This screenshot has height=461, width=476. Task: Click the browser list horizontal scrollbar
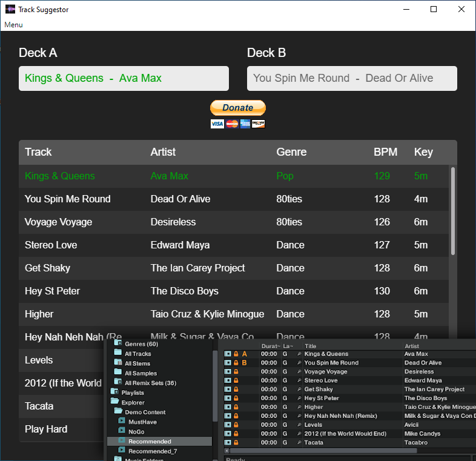coord(323,451)
